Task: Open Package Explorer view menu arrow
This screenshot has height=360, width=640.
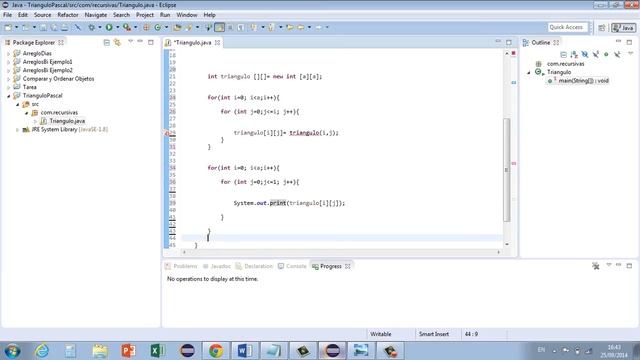Action: 130,42
